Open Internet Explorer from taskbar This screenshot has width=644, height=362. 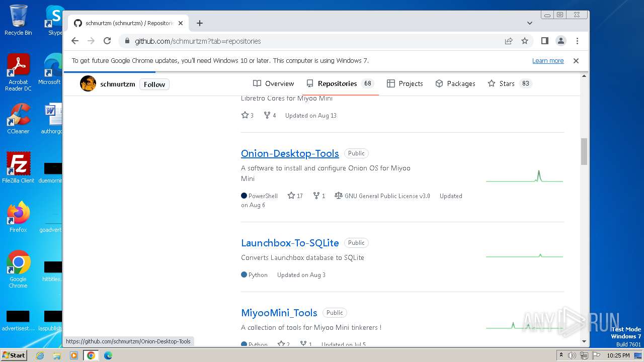40,355
